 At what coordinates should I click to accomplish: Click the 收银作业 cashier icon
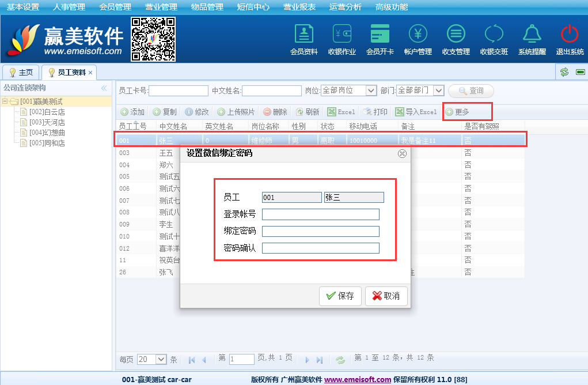point(342,35)
